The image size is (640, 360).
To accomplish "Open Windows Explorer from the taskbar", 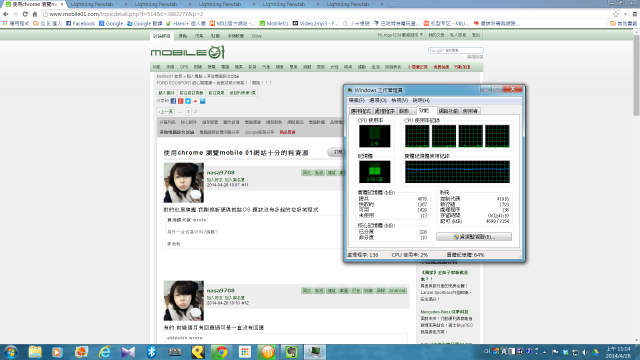I will 35,352.
